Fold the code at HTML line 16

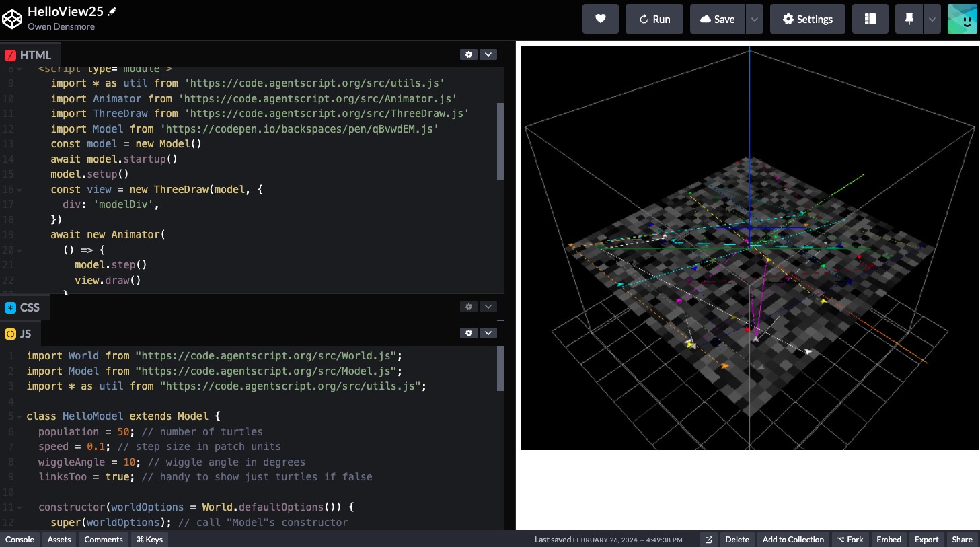(20, 190)
